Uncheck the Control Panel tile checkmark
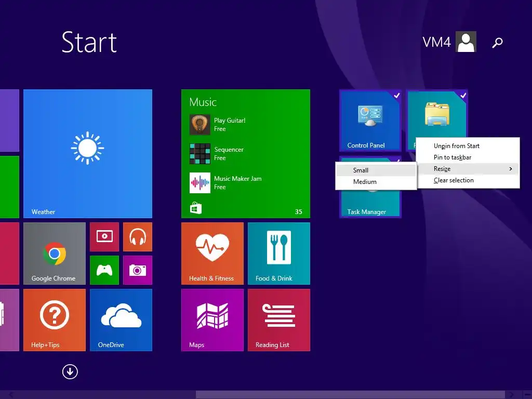Viewport: 532px width, 399px height. [x=396, y=96]
